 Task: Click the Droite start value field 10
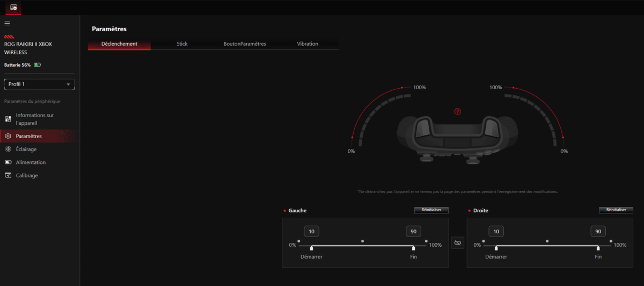pos(496,232)
